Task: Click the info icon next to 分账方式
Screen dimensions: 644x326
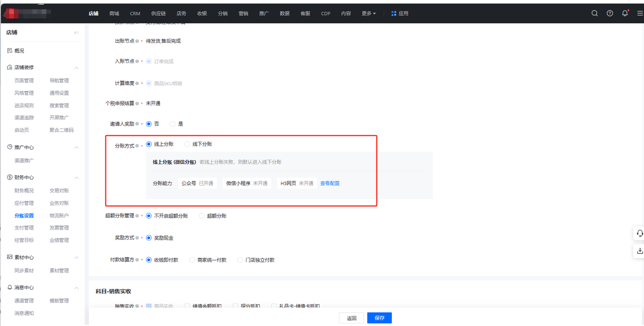Action: 137,146
